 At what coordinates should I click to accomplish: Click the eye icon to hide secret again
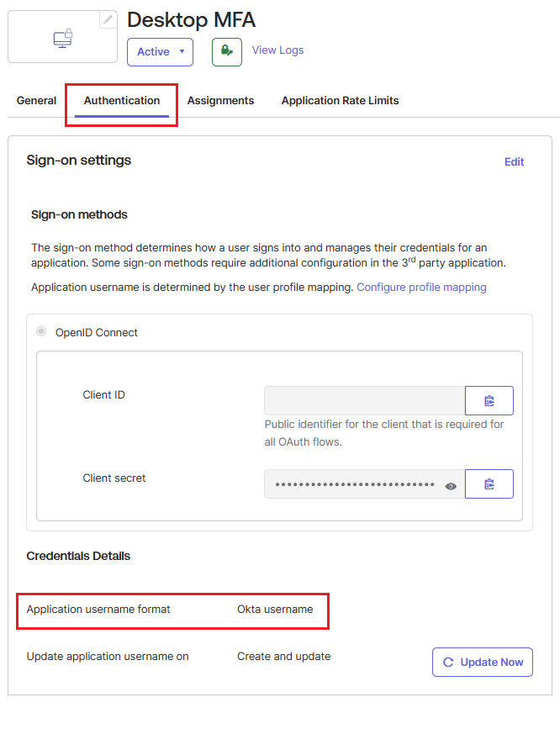point(450,485)
